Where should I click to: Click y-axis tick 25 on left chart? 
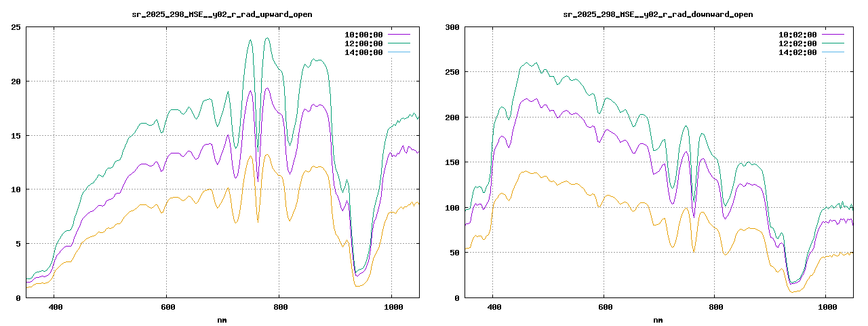[x=15, y=27]
